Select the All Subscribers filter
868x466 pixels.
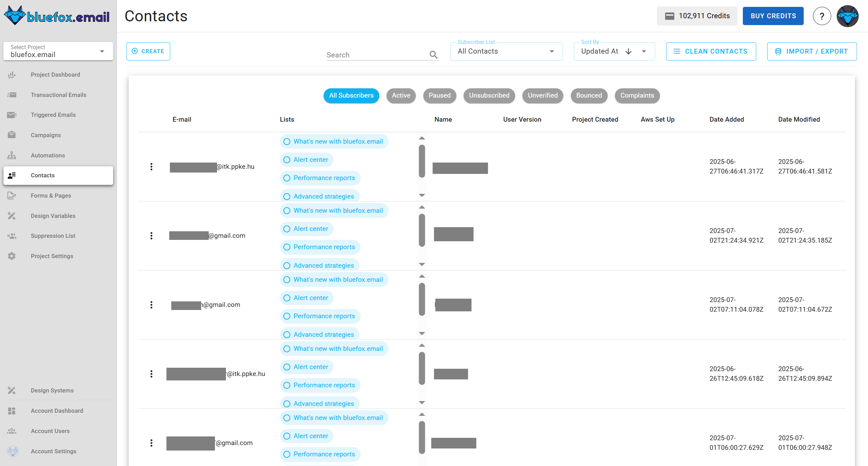[351, 96]
